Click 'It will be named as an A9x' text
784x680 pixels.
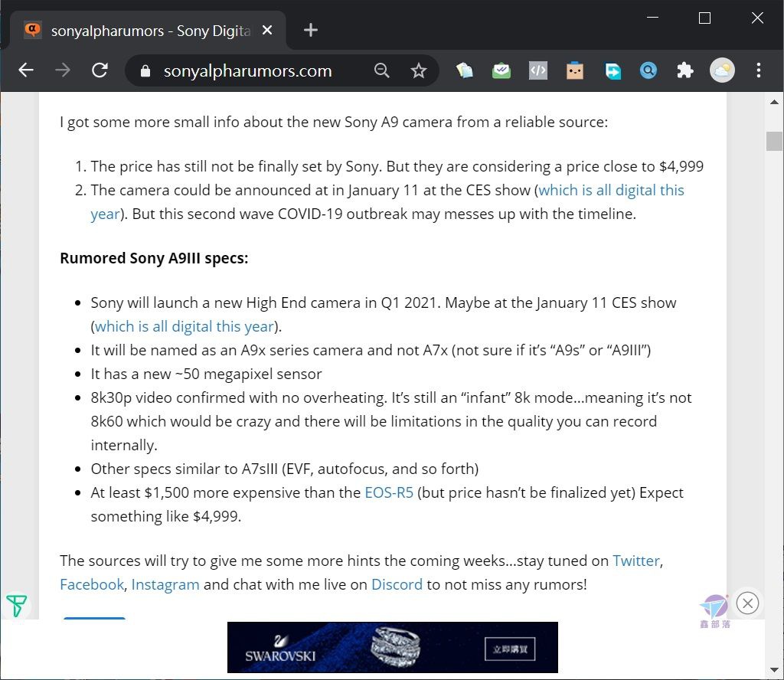(371, 350)
